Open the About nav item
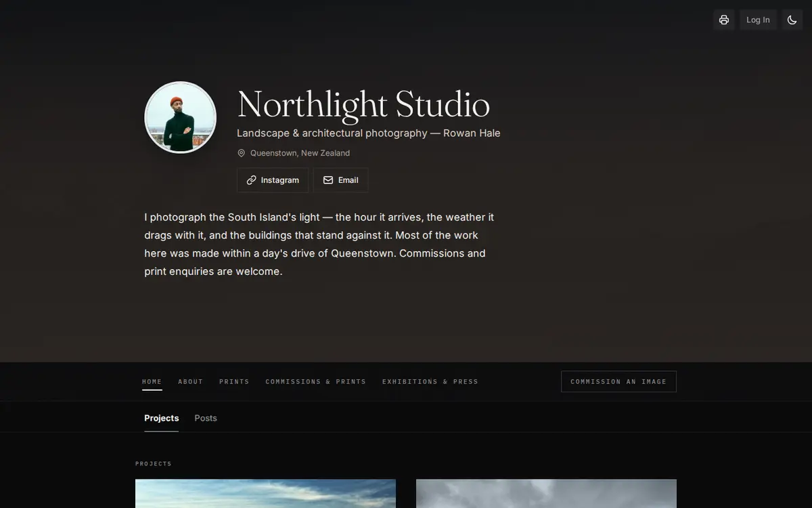Image resolution: width=812 pixels, height=508 pixels. 191,381
